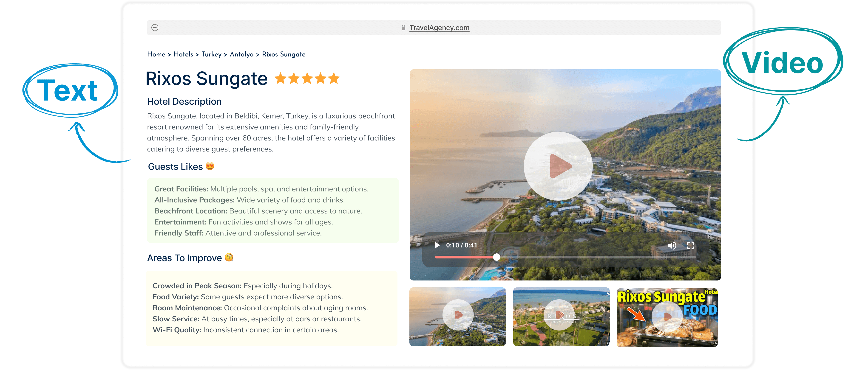The height and width of the screenshot is (370, 868).
Task: Enter fullscreen using the expand icon
Action: point(690,245)
